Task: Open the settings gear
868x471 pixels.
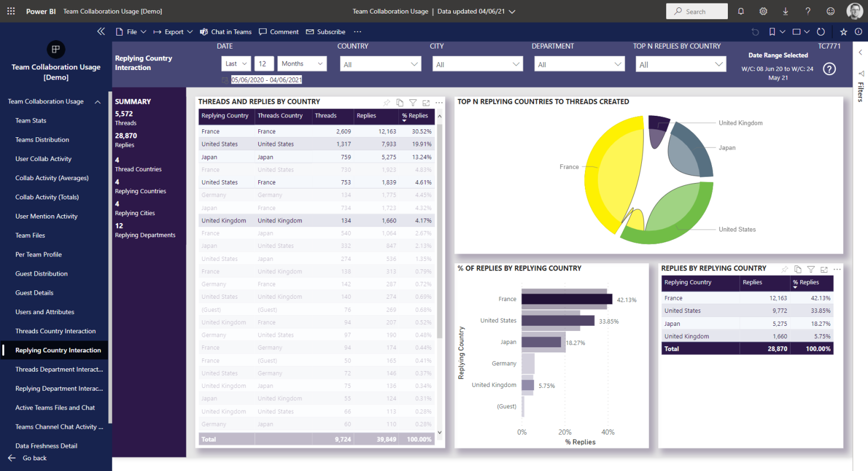Action: [x=763, y=11]
